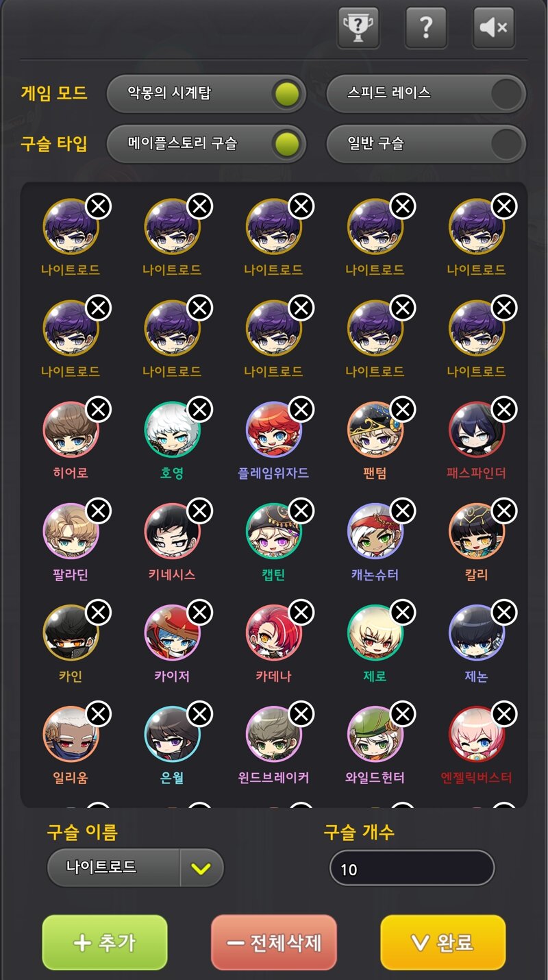Screen dimensions: 548x980
Task: Remove the 칼리 marble with X
Action: click(x=504, y=511)
